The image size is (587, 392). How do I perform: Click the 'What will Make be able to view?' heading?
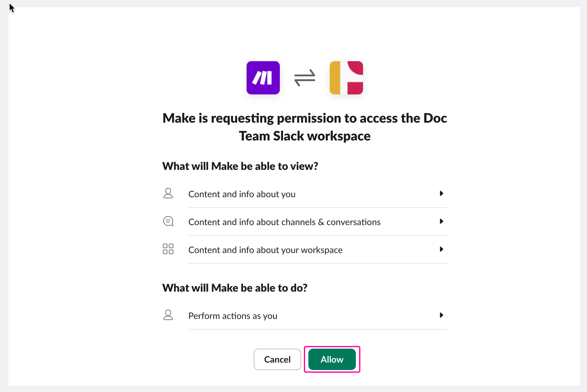point(240,166)
